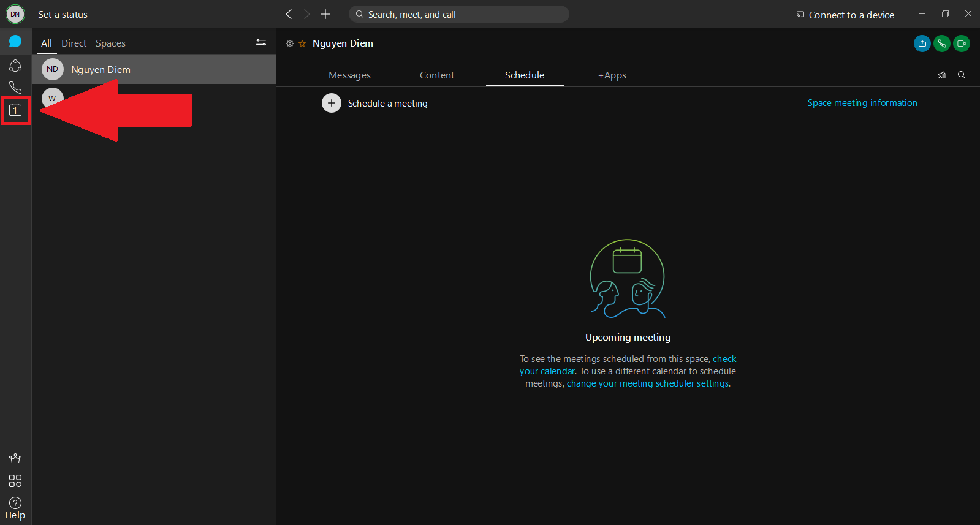Viewport: 980px width, 525px height.
Task: Switch to the Messages tab
Action: pyautogui.click(x=349, y=75)
